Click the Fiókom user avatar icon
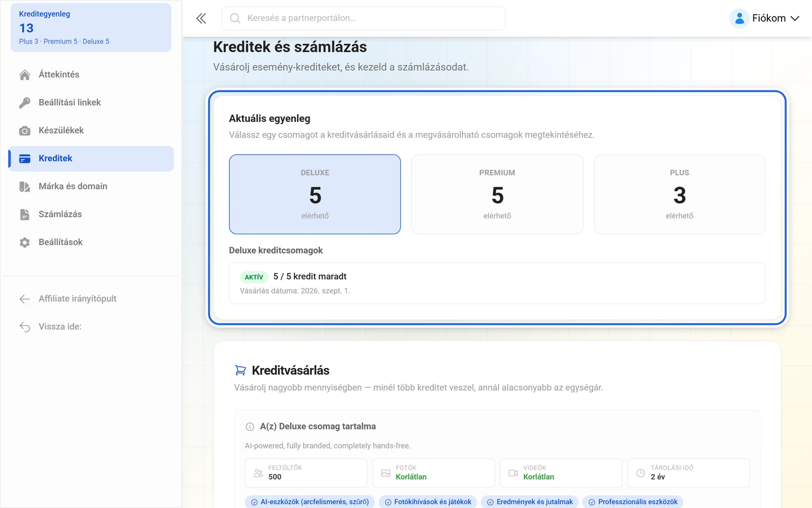The width and height of the screenshot is (812, 508). (x=739, y=19)
